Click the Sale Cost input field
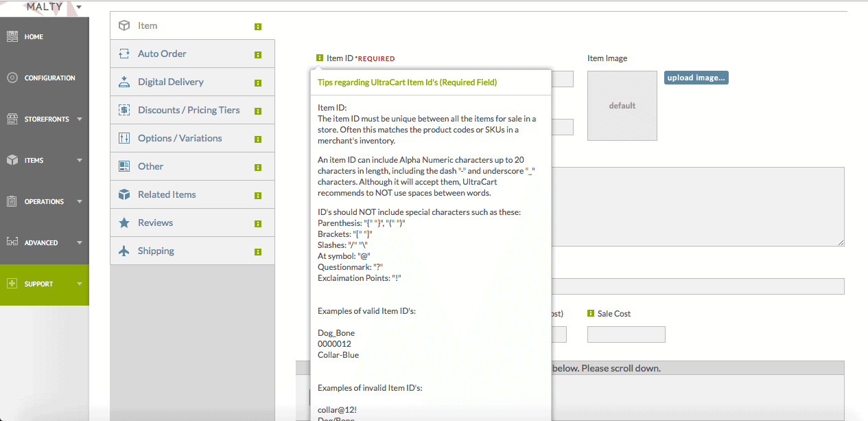Screen dimensions: 868x421 click(626, 334)
